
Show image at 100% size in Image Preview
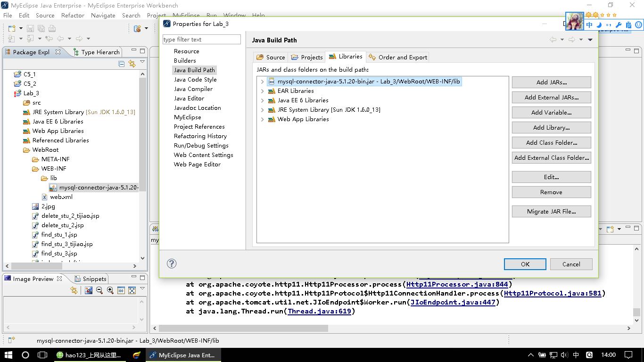coord(121,290)
